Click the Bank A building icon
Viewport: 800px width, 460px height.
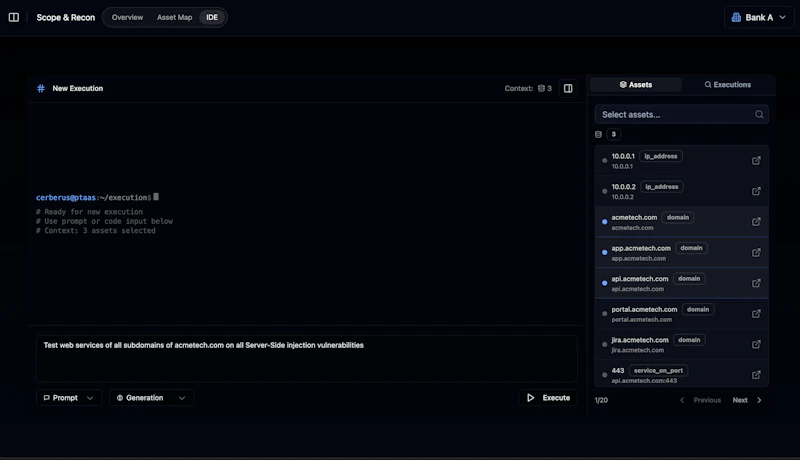coord(736,17)
